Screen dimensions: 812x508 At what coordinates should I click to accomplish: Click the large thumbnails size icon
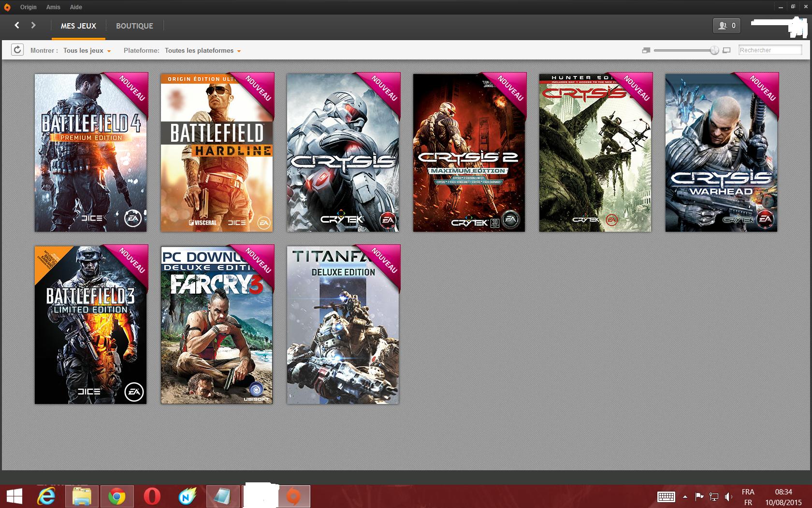tap(726, 50)
